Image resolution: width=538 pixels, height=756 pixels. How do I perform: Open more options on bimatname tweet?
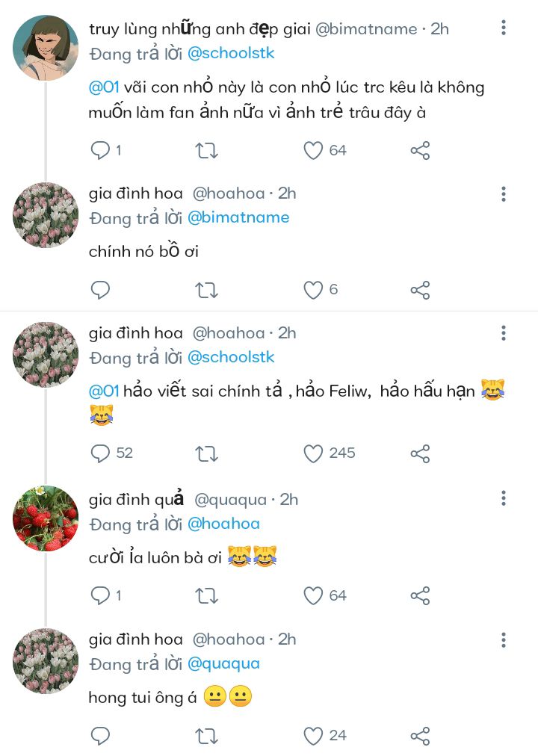(x=504, y=28)
